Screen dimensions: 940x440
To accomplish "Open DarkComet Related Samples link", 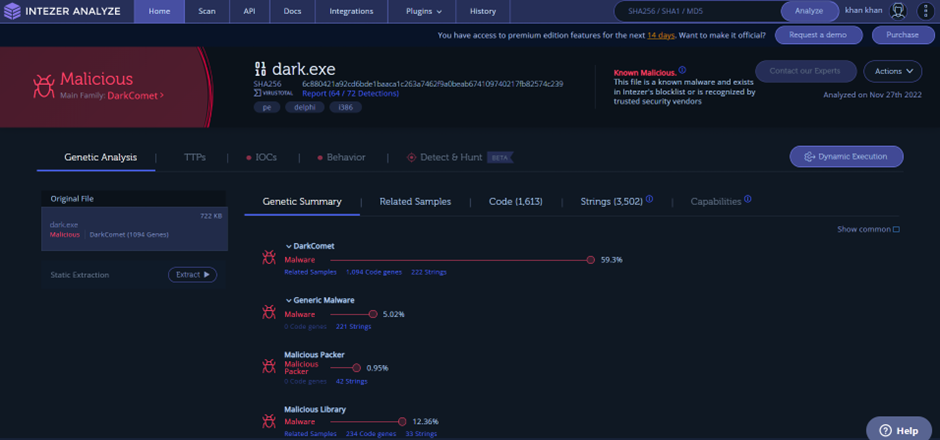I will (310, 272).
